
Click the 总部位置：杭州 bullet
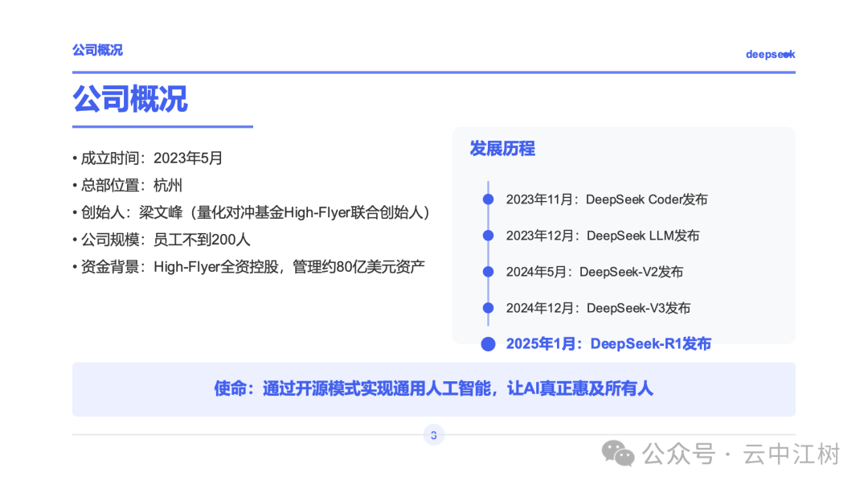tap(127, 185)
